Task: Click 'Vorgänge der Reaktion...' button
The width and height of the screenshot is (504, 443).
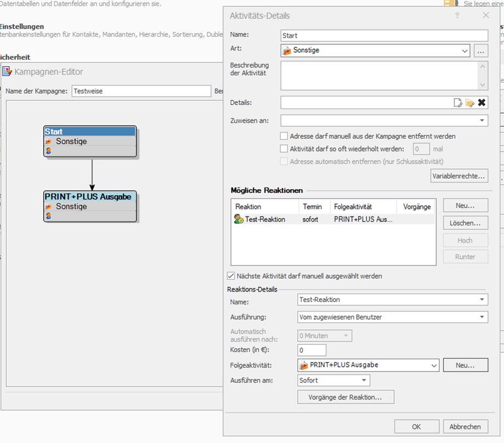Action: pyautogui.click(x=346, y=397)
